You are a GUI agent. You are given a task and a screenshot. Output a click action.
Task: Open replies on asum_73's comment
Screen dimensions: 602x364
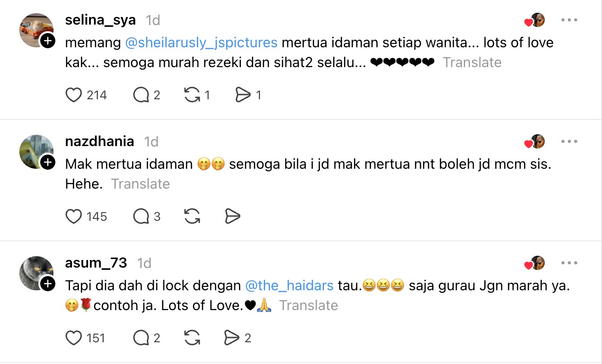pyautogui.click(x=141, y=338)
